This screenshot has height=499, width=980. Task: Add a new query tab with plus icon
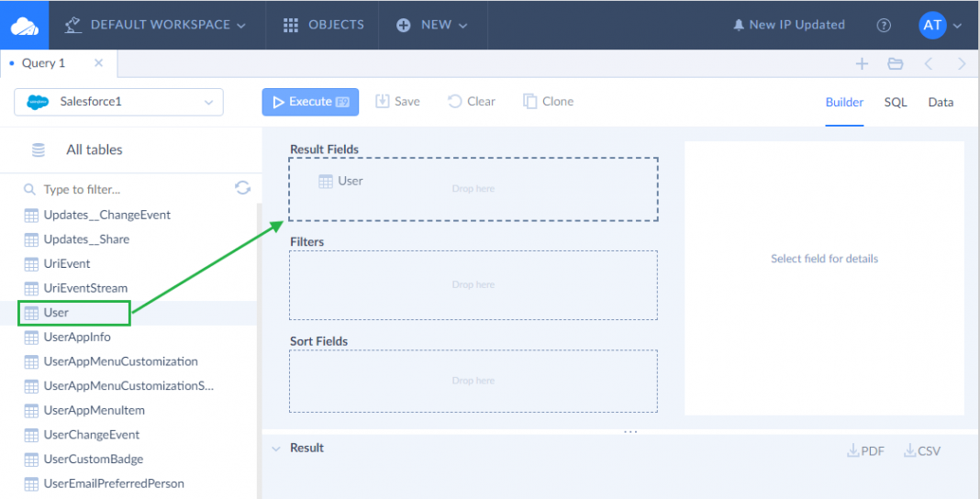click(x=862, y=63)
